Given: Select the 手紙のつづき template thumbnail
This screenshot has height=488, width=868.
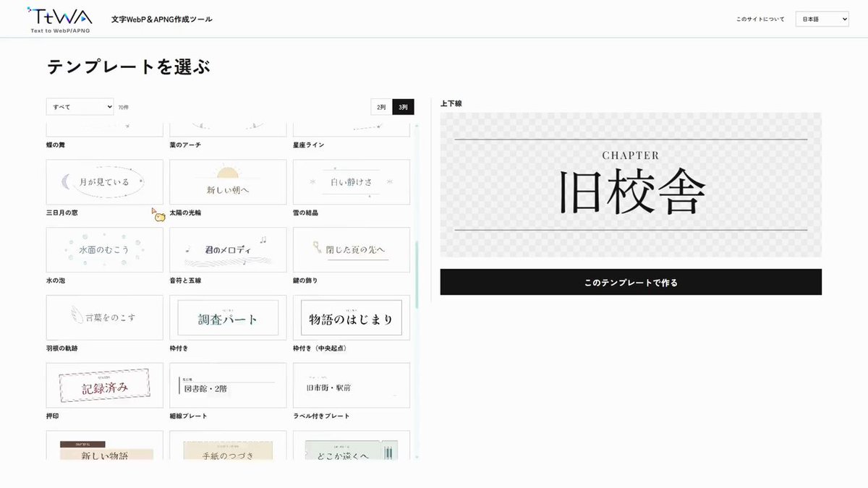Looking at the screenshot, I should [x=228, y=445].
